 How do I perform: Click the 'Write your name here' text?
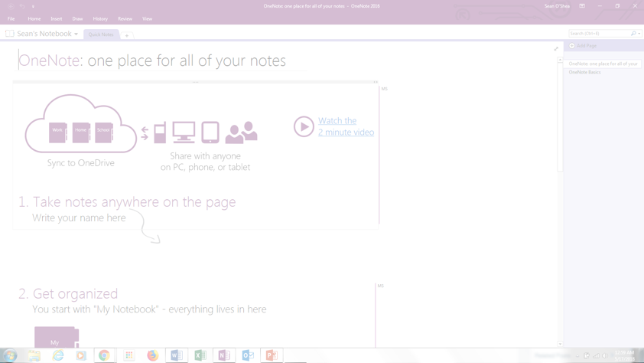coord(79,218)
